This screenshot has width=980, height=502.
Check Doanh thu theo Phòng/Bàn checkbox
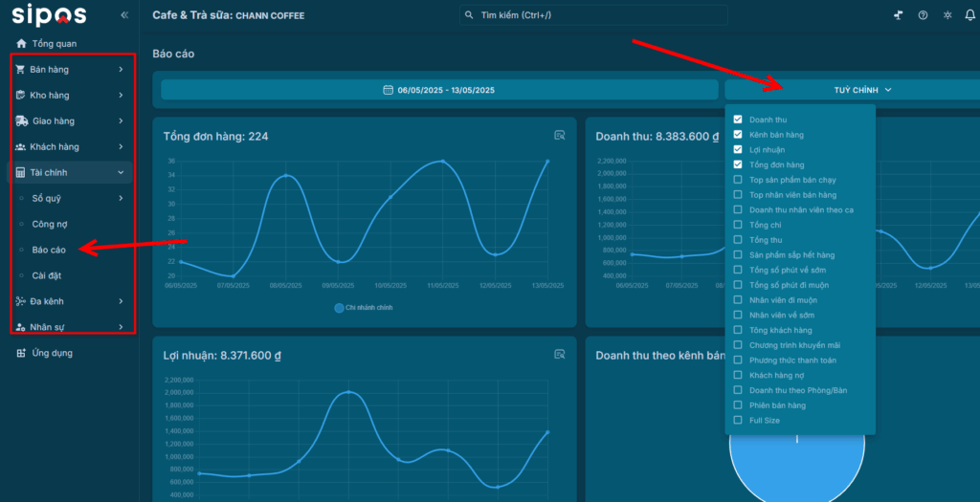pos(738,390)
